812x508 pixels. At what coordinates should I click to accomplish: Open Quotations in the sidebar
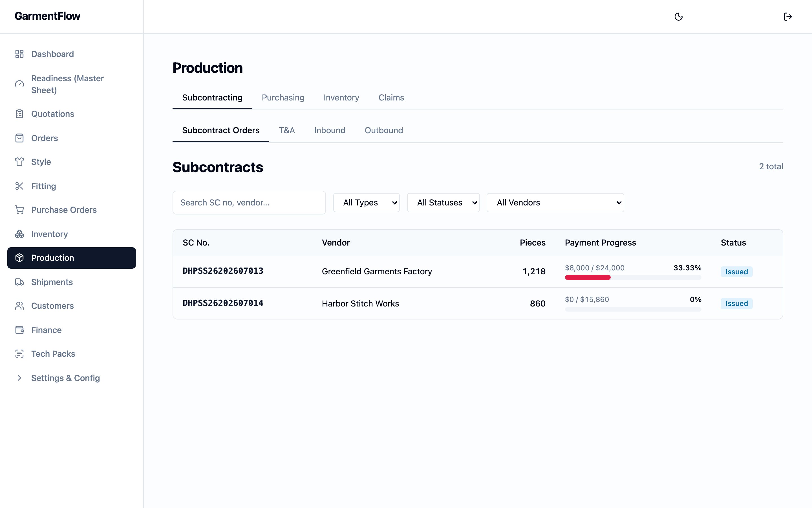click(71, 114)
